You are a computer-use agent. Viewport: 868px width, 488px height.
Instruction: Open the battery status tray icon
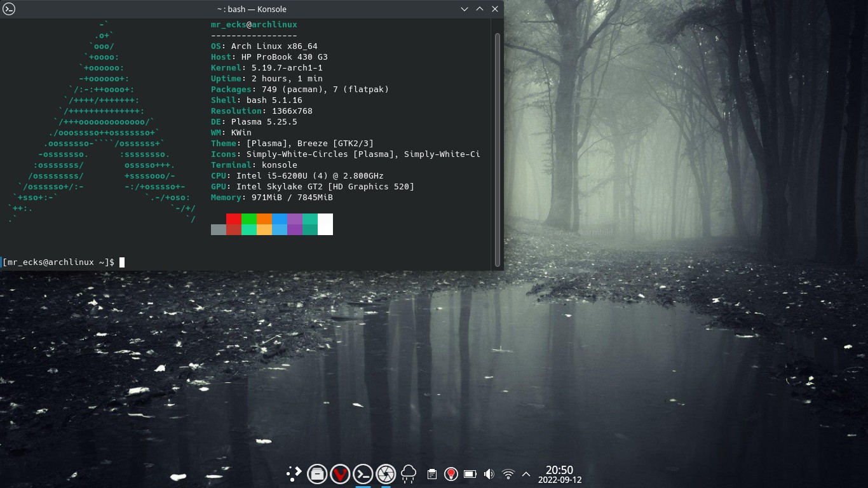tap(470, 474)
